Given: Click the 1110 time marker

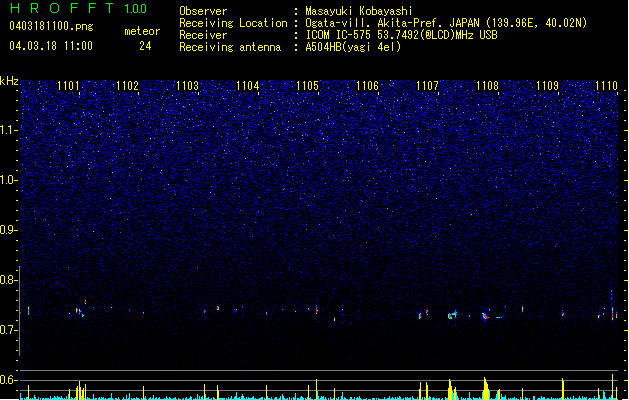Looking at the screenshot, I should pos(607,86).
